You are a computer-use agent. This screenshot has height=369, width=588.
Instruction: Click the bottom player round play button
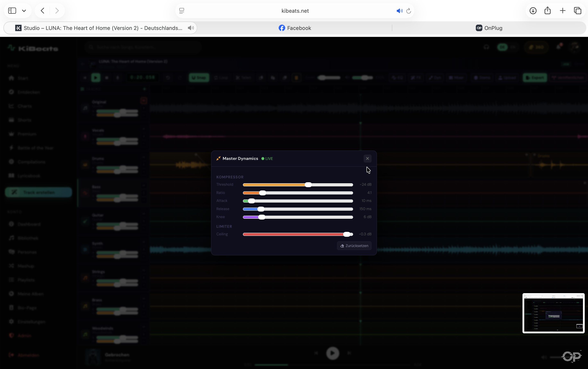click(333, 353)
